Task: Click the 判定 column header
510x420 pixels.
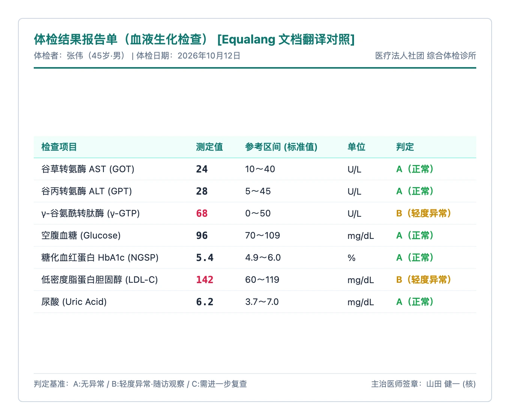Action: (405, 147)
